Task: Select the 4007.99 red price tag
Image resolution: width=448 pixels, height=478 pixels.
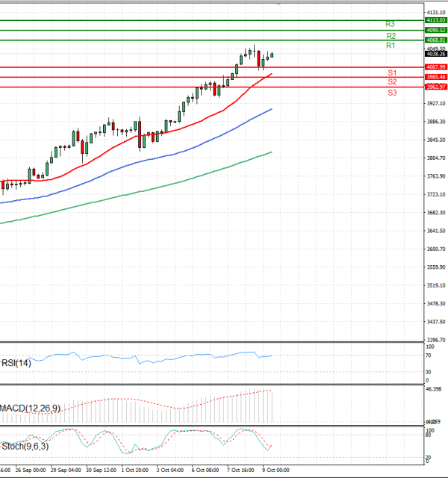Action: coord(435,67)
